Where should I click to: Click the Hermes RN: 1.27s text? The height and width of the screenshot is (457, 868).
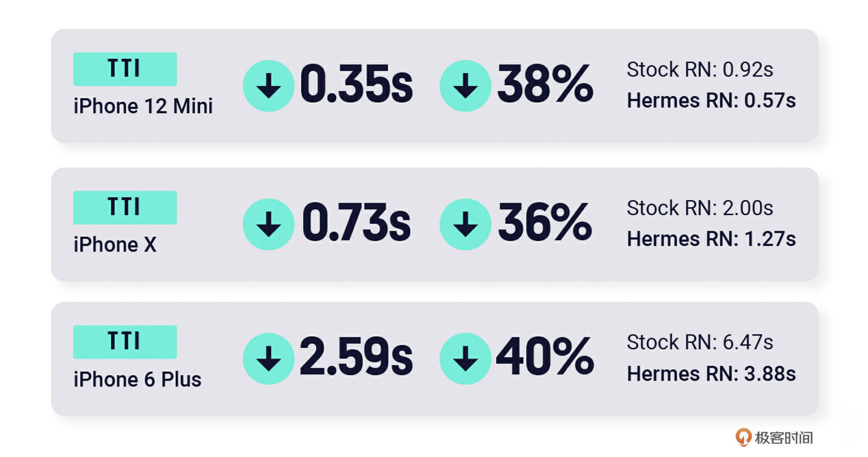click(711, 239)
